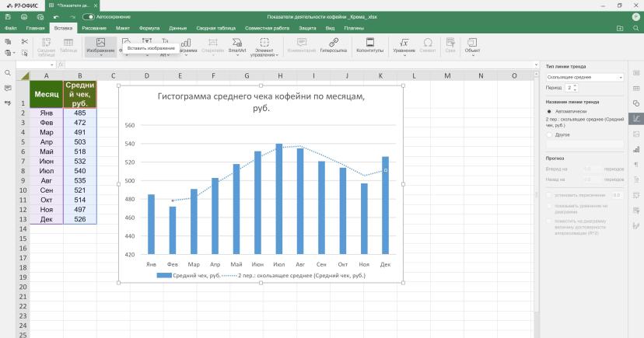This screenshot has height=338, width=644.
Task: Click the formula bar input field
Action: pyautogui.click(x=299, y=64)
